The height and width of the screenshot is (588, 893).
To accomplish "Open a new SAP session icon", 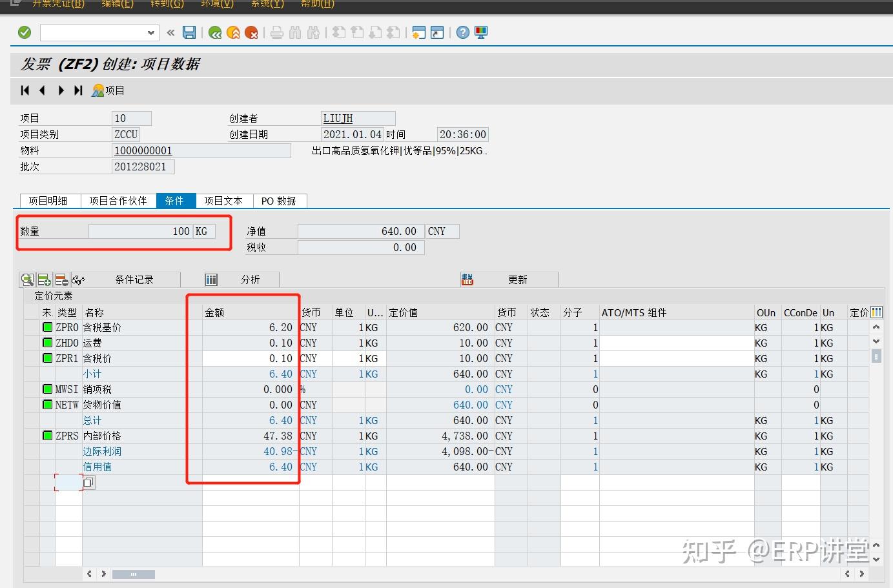I will click(419, 32).
